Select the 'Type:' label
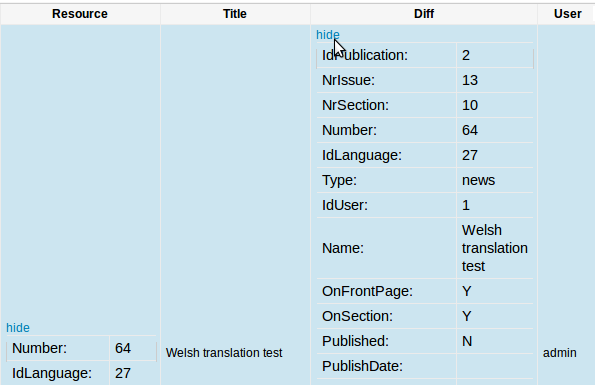 point(339,180)
